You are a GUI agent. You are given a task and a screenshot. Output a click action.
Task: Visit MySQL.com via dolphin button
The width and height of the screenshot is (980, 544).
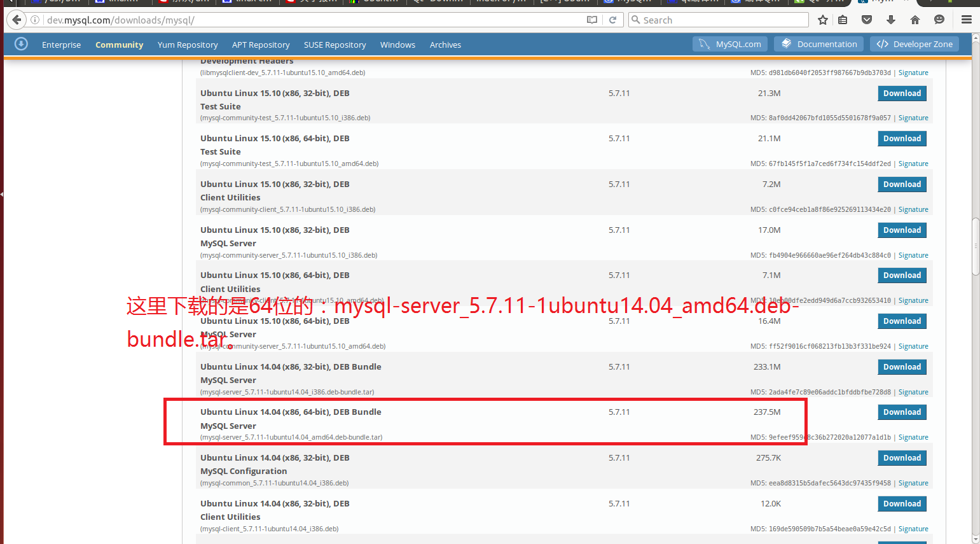click(730, 44)
